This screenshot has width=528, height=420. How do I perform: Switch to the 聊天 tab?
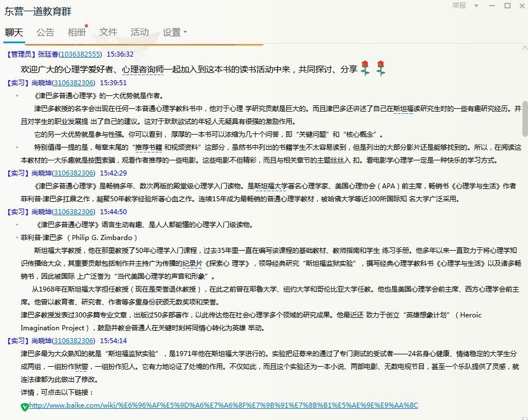click(x=14, y=33)
